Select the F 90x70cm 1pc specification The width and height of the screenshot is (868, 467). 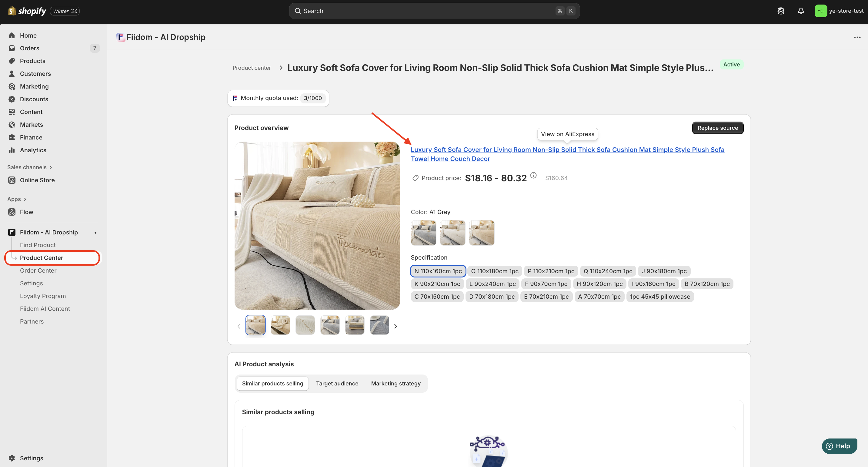546,284
